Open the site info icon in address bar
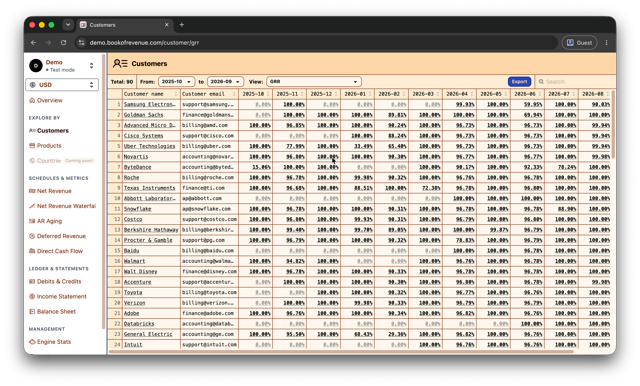 [x=81, y=42]
